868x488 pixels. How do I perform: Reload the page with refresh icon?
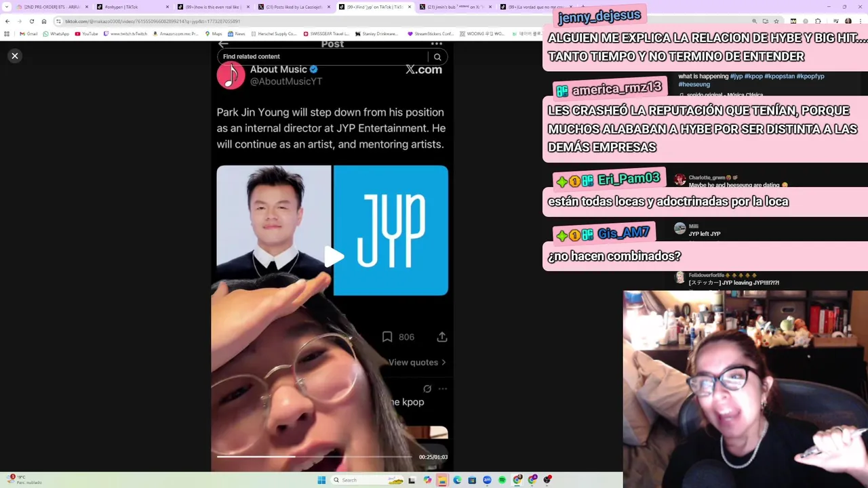click(x=32, y=21)
